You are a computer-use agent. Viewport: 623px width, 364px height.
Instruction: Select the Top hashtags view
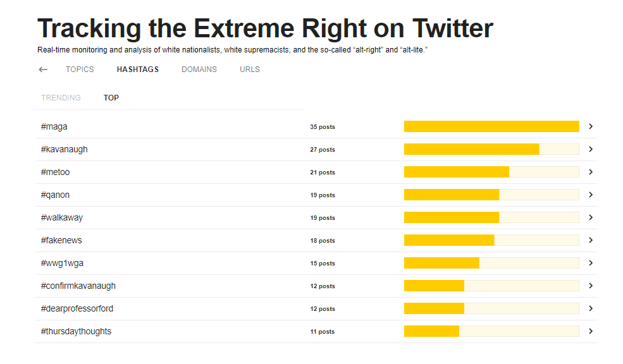click(111, 98)
